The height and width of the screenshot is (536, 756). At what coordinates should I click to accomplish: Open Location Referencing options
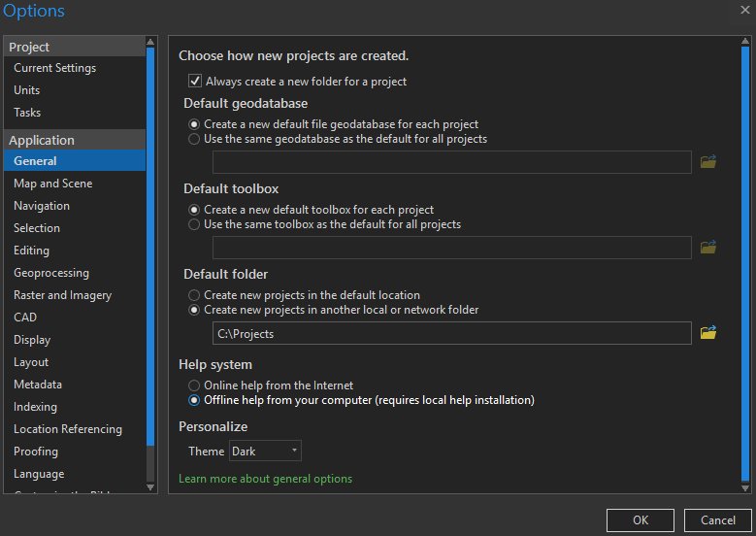click(x=75, y=429)
